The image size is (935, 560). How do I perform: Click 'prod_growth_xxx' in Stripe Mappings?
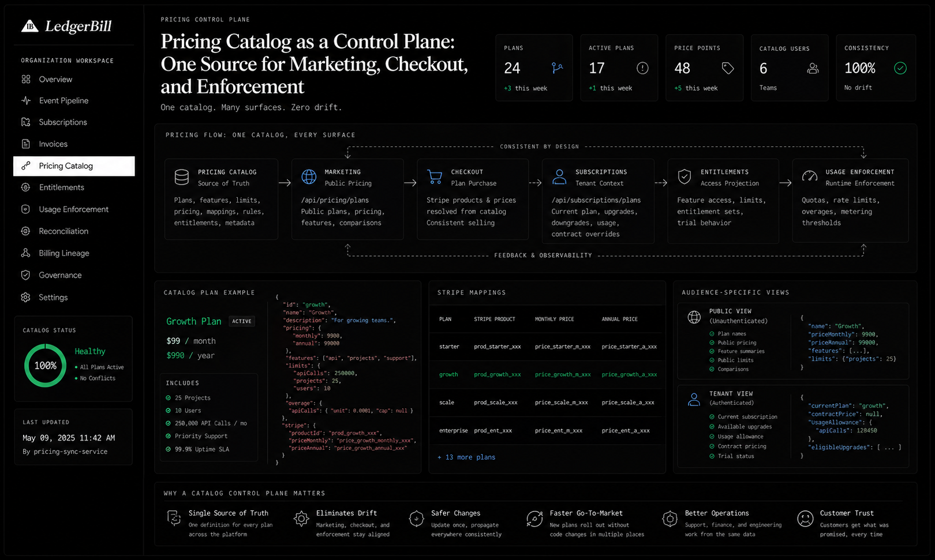[x=498, y=374]
